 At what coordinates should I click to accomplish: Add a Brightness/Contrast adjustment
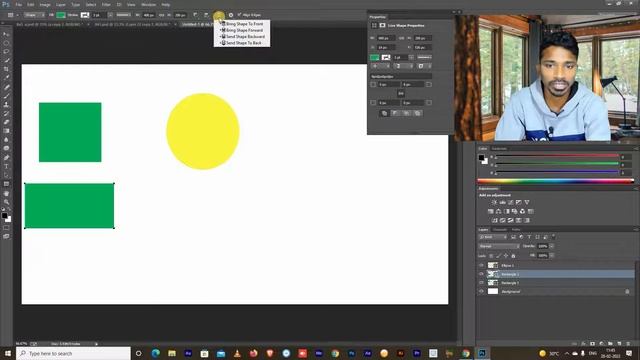pos(494,202)
